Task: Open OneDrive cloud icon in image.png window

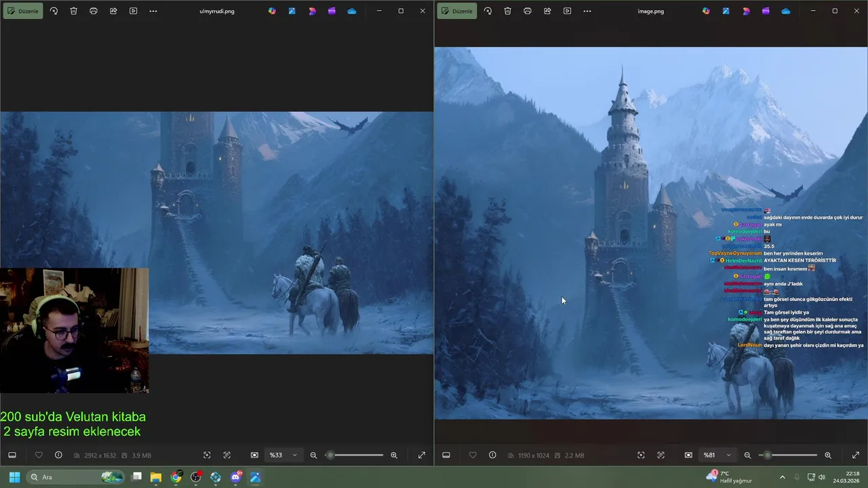Action: pyautogui.click(x=785, y=11)
